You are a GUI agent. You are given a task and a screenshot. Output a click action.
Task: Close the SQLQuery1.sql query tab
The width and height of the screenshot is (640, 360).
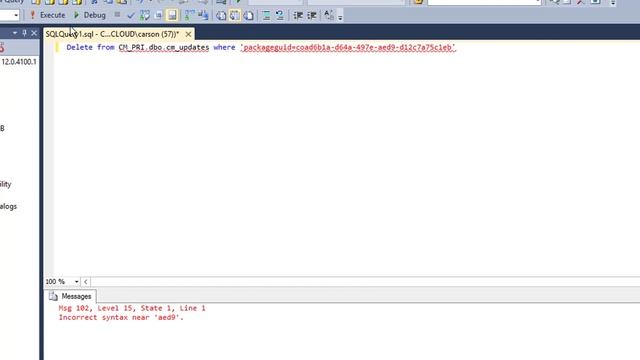(188, 34)
